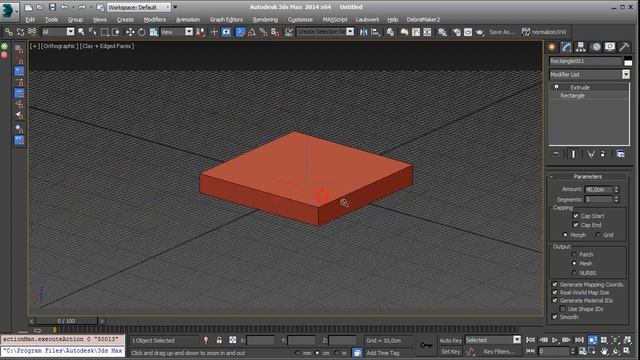
Task: Click the Pin Stack icon
Action: point(556,154)
